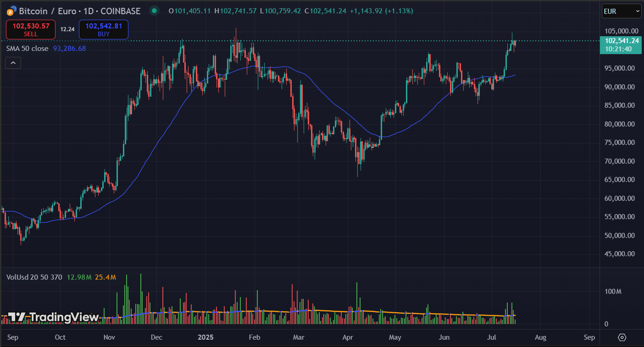Click the 55,000.00 price axis label
Viewport: 644px width, 347px height.
[620, 217]
